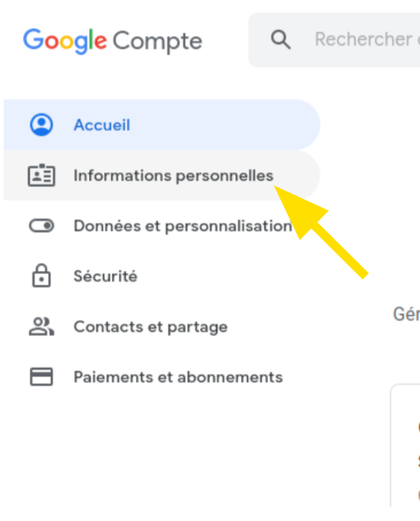This screenshot has height=521, width=420.
Task: Click the credit card icon for Paiements
Action: coord(41,377)
